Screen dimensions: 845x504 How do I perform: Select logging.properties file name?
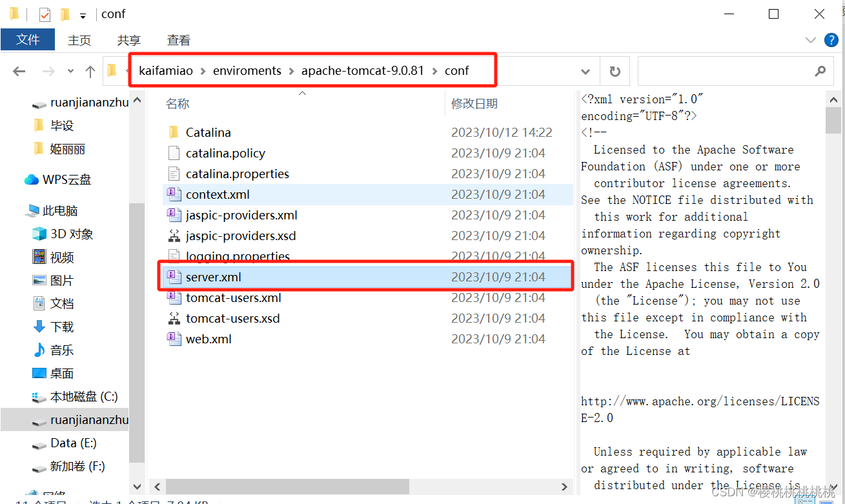click(x=238, y=256)
